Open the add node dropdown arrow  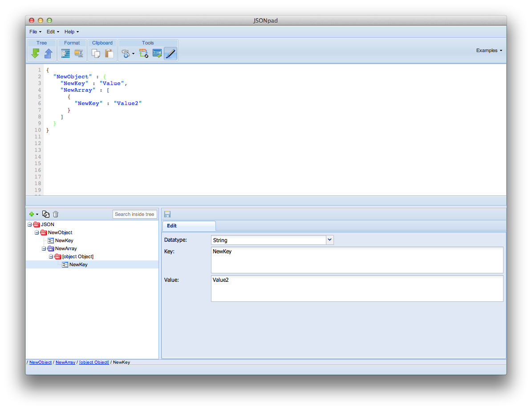point(37,215)
